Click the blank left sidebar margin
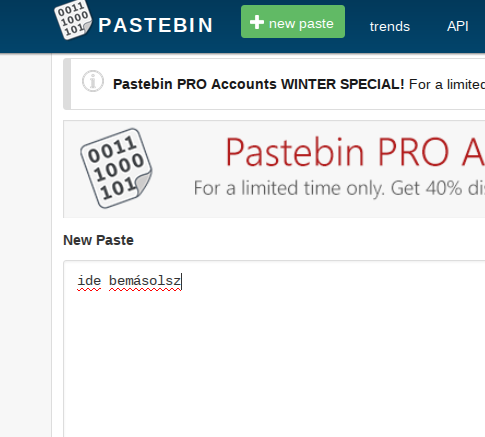 pyautogui.click(x=26, y=245)
